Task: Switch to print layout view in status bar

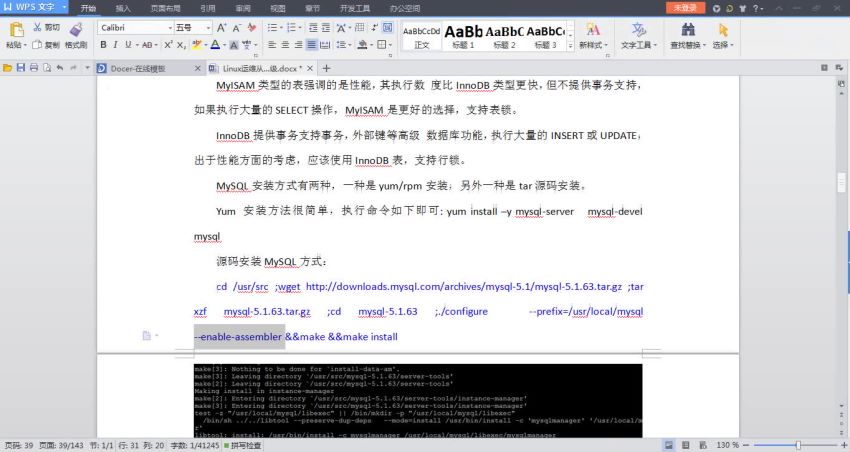Action: [x=669, y=445]
